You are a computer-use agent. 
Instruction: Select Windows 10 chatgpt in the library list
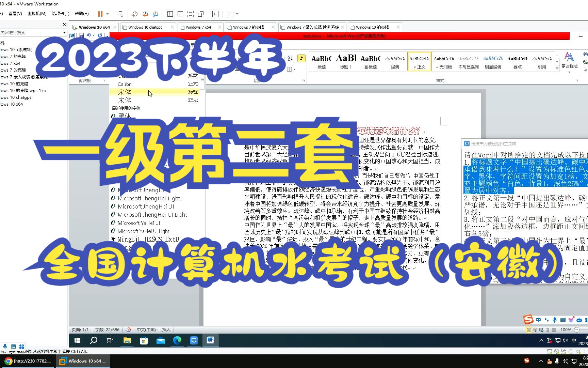(16, 97)
